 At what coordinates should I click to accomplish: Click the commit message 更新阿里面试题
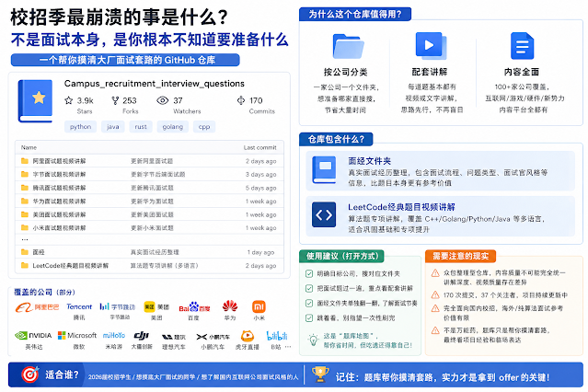pyautogui.click(x=152, y=161)
